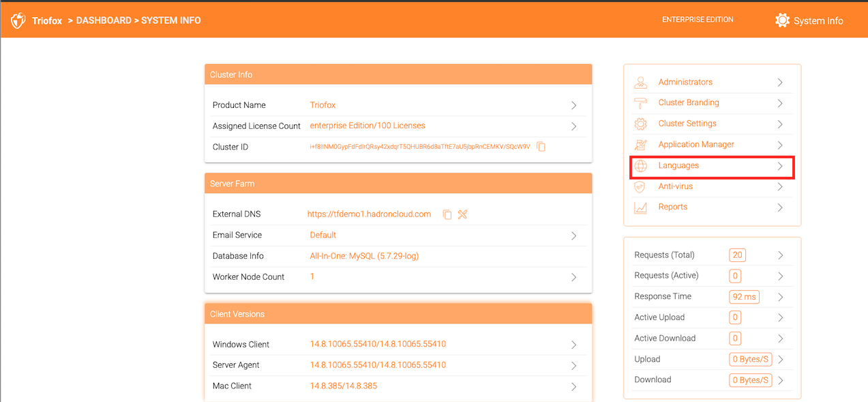Click the chevron beside Reports
This screenshot has height=402, width=868.
click(780, 207)
